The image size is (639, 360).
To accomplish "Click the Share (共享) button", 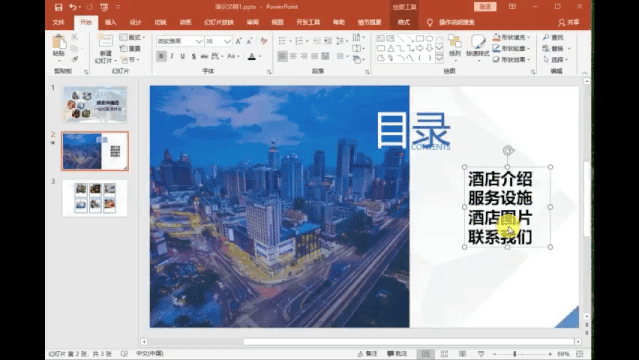I will [569, 22].
